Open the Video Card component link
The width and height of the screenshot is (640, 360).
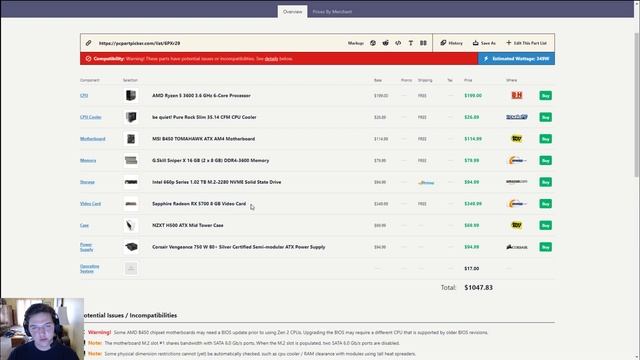[x=91, y=204]
